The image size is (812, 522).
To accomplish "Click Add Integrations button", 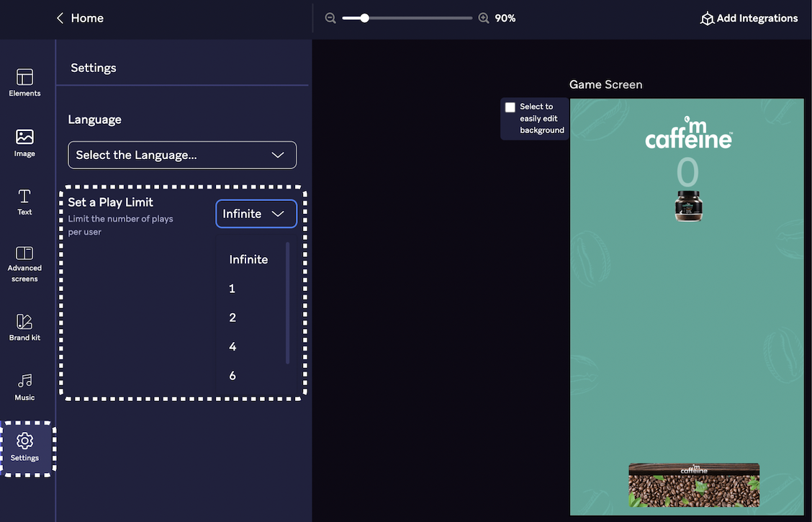I will tap(749, 19).
